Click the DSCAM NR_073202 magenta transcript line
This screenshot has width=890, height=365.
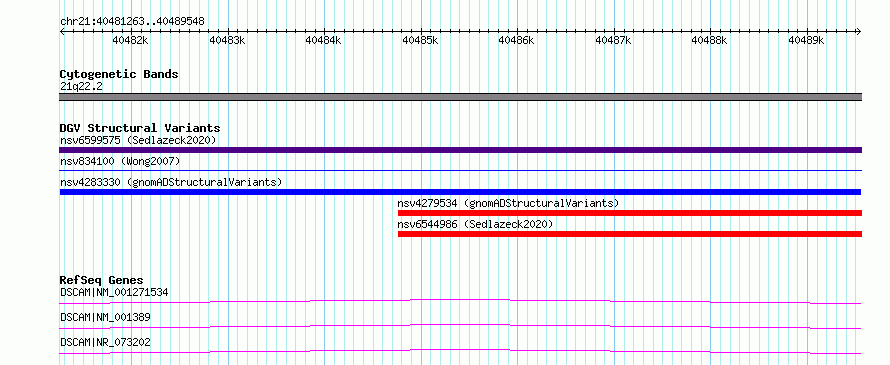pos(460,351)
